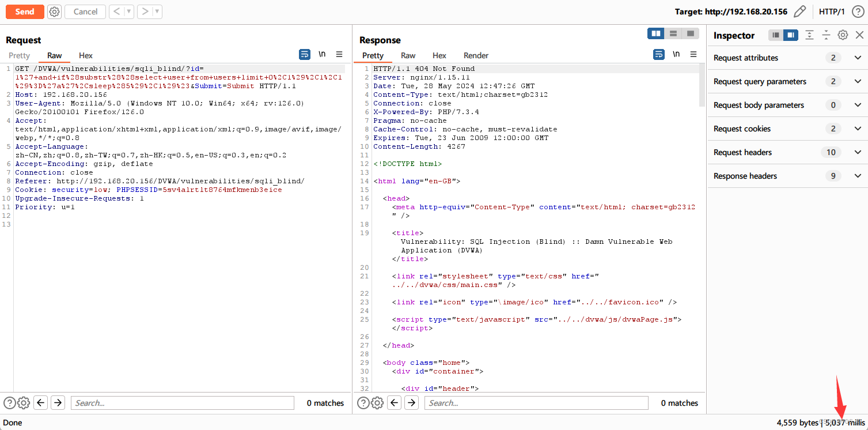Screen dimensions: 868x430
Task: Click the Cancel button
Action: [85, 12]
